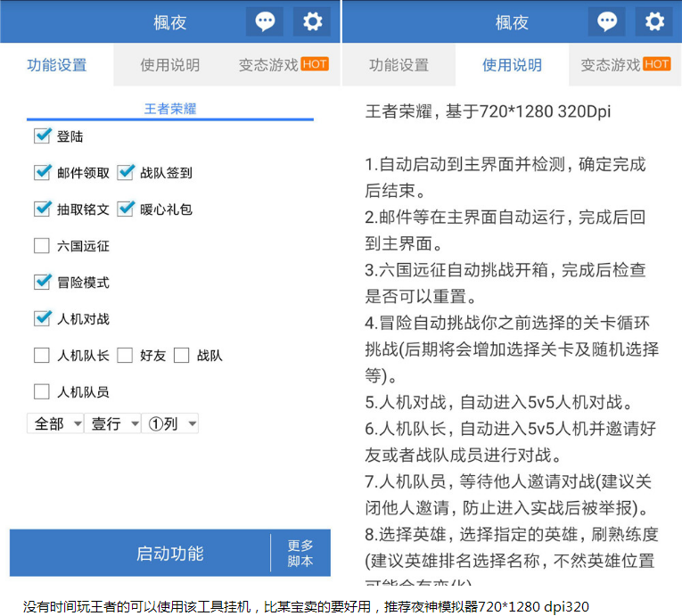This screenshot has height=616, width=682.
Task: Enable the 六国远征 checkbox
Action: [42, 246]
